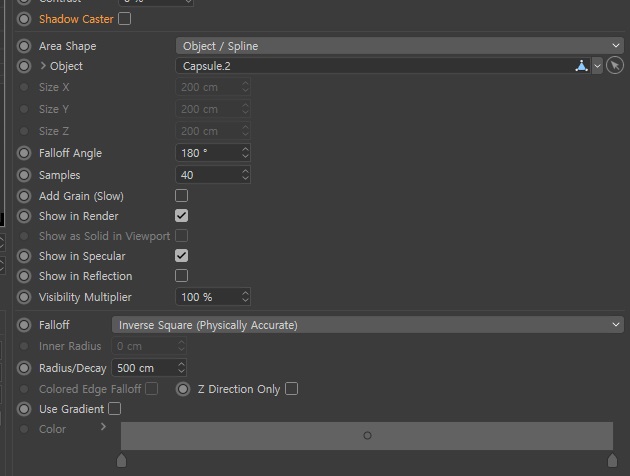Increase Samples value with stepper arrow
The width and height of the screenshot is (630, 476).
(245, 171)
